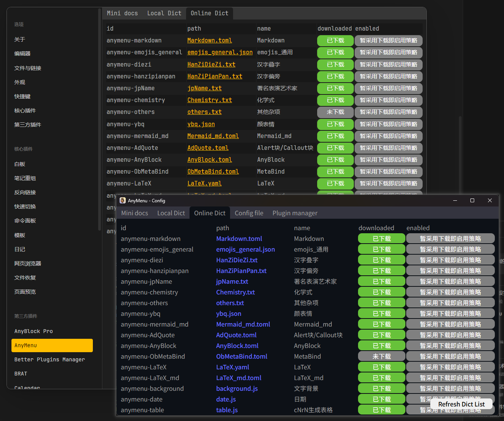The image size is (504, 421).
Task: Open Better Plugins Manager in the sidebar
Action: click(x=50, y=359)
